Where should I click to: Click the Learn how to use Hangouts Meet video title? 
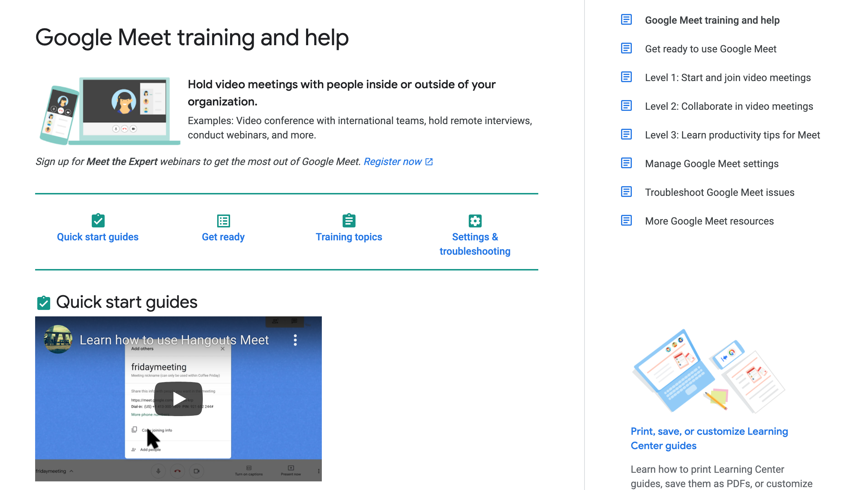(174, 340)
